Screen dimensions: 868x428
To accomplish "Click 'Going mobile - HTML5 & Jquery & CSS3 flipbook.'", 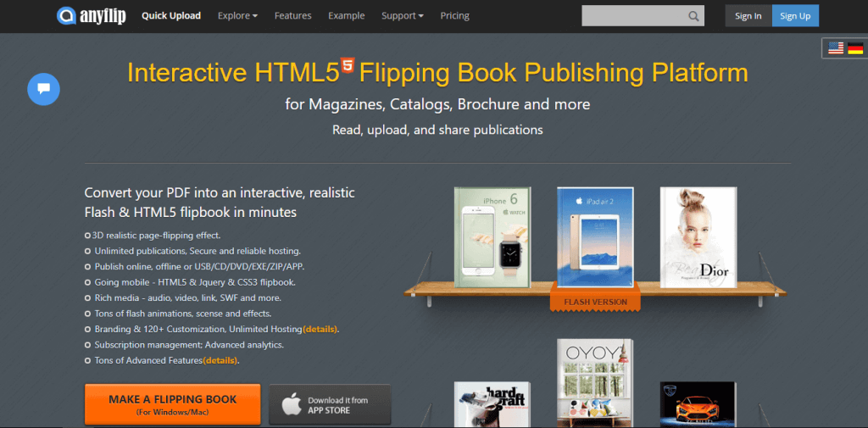I will [195, 282].
